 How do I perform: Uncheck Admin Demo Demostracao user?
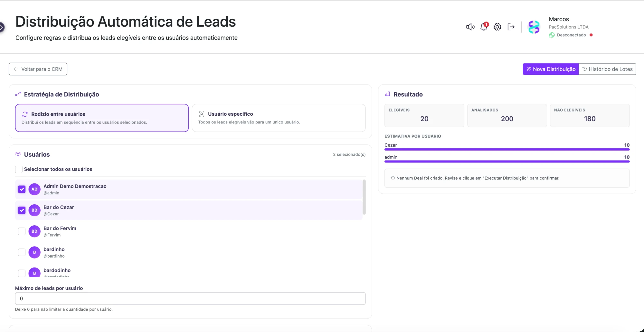[22, 189]
